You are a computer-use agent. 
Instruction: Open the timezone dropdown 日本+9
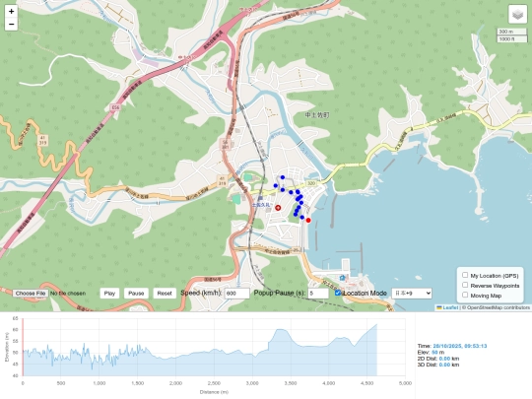[x=412, y=294]
